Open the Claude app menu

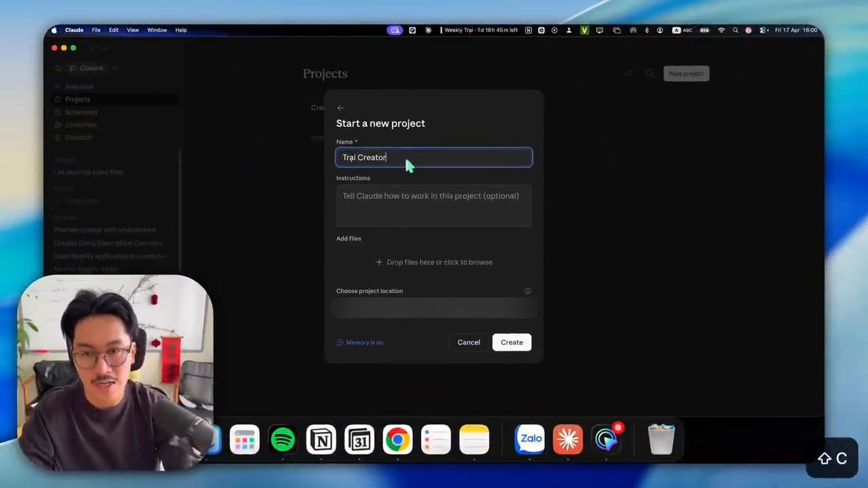tap(74, 30)
